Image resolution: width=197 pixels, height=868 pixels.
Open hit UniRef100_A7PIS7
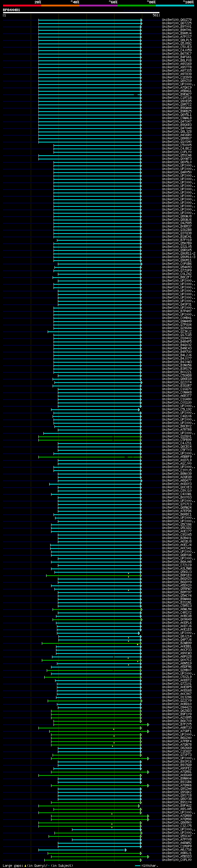(177, 37)
